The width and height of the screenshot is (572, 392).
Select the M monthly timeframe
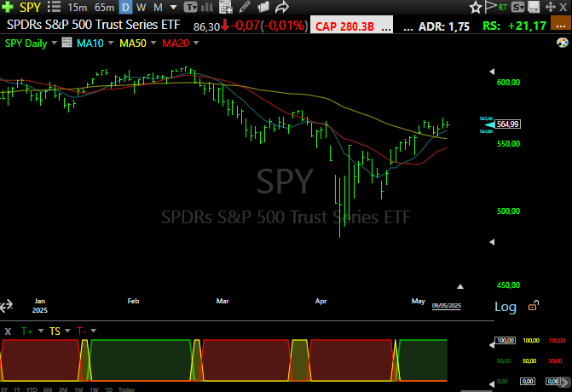(158, 7)
